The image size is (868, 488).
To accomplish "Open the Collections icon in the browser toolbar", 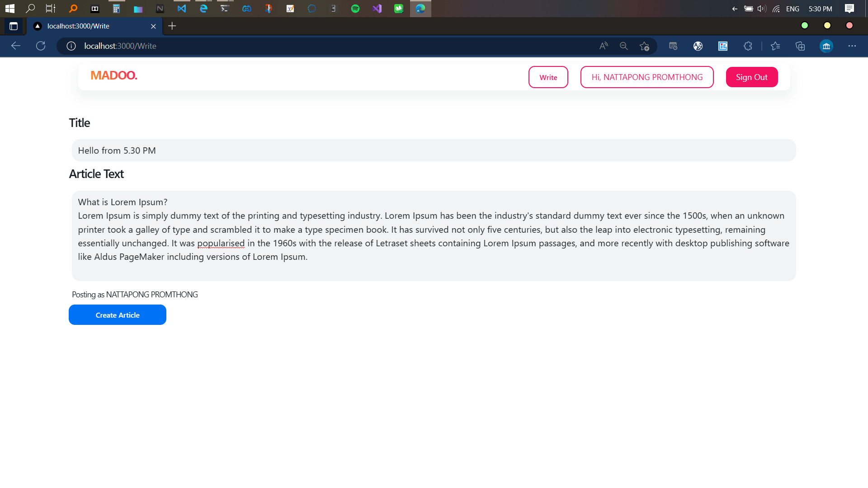I will coord(800,46).
